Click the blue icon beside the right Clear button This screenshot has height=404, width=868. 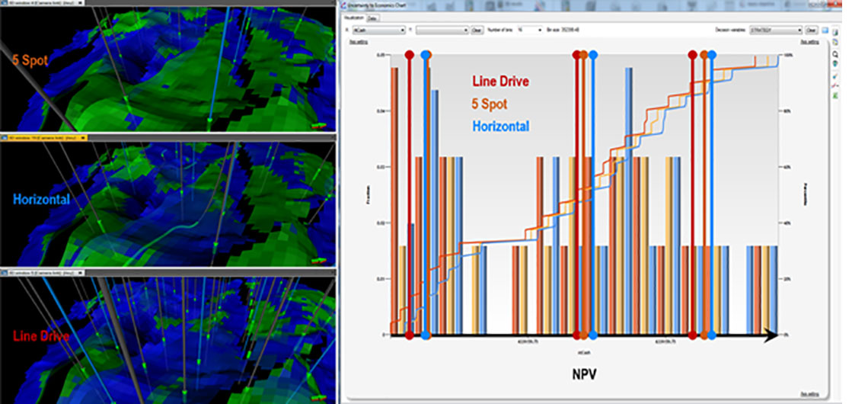click(826, 30)
